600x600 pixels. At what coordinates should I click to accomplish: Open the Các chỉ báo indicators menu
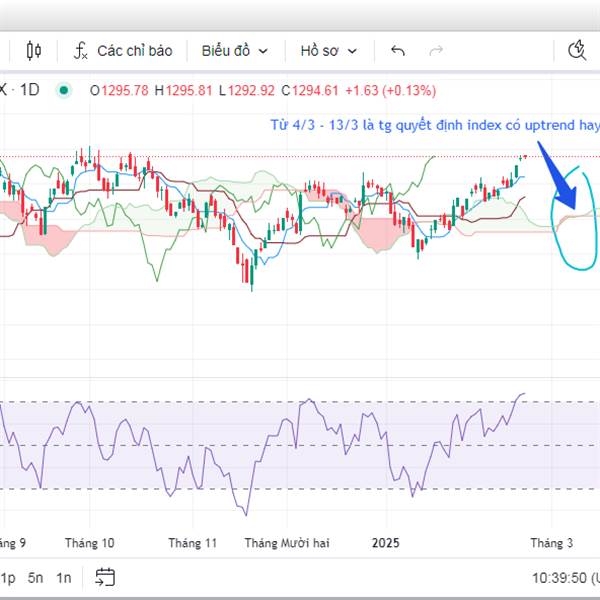point(123,51)
